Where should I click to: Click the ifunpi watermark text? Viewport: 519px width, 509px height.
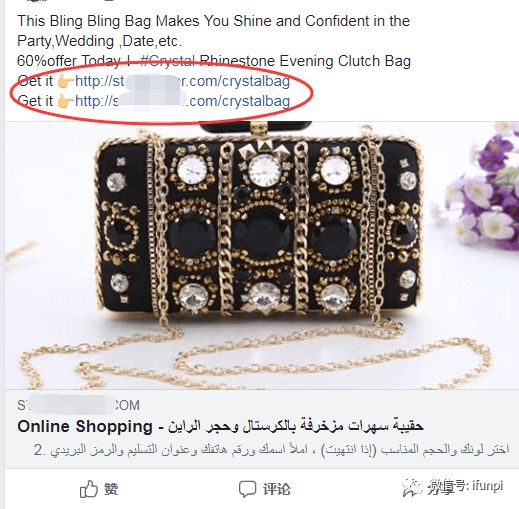click(487, 486)
